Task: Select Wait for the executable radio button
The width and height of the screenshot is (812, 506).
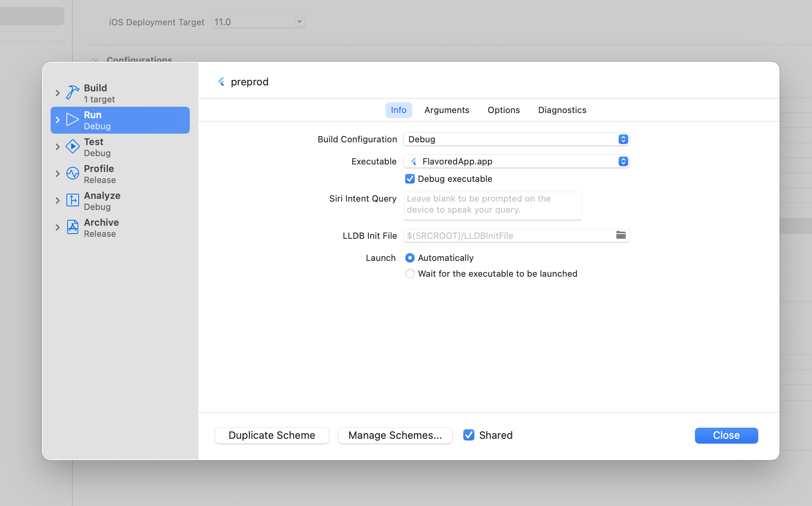Action: [x=410, y=274]
